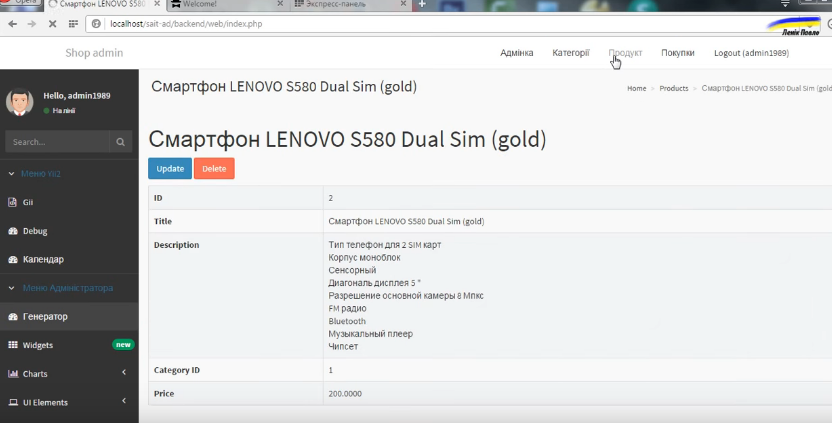Click the red Delete button
This screenshot has width=832, height=423.
(214, 168)
